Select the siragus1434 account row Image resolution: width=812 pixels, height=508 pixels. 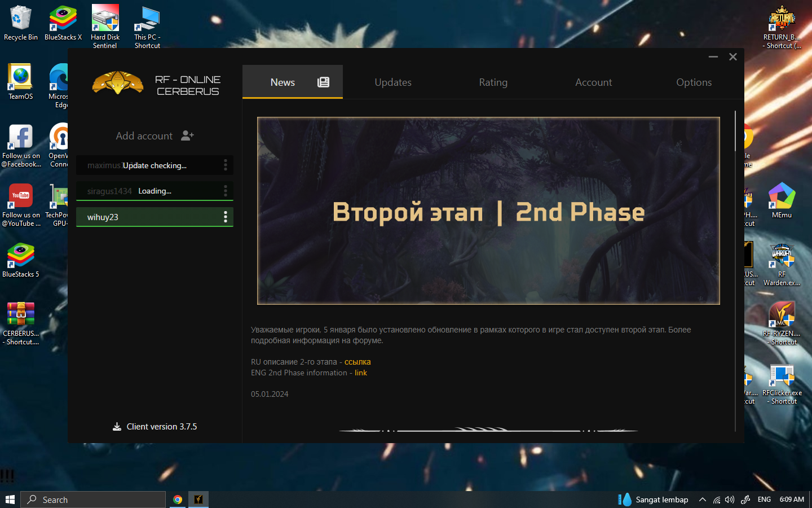pos(155,191)
